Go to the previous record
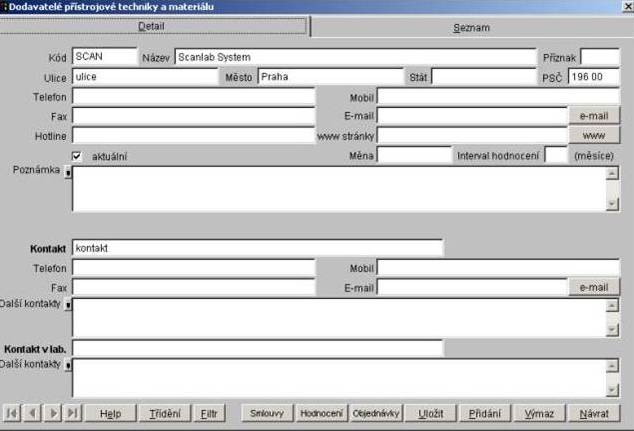Viewport: 634px width, 431px height. point(32,413)
